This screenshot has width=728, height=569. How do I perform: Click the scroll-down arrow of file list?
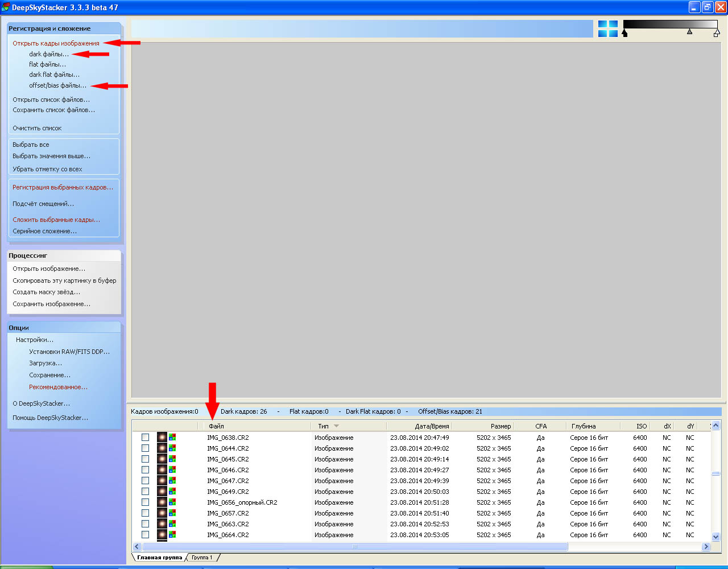coord(715,537)
